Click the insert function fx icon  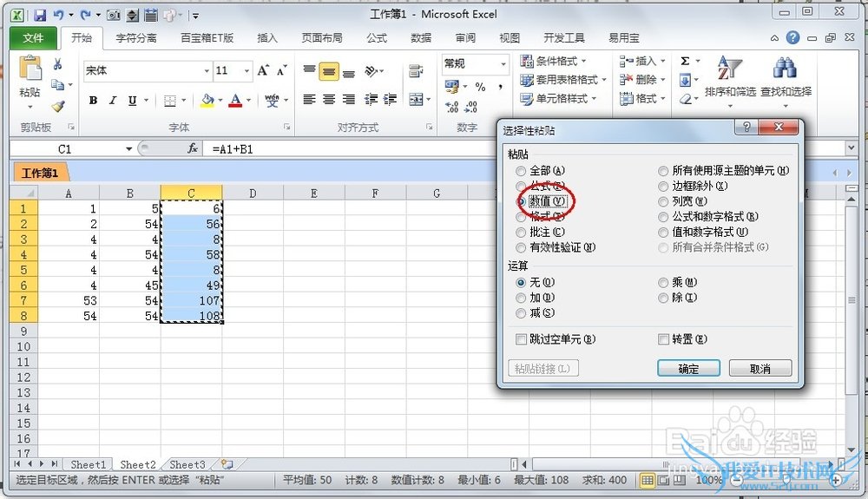(192, 148)
